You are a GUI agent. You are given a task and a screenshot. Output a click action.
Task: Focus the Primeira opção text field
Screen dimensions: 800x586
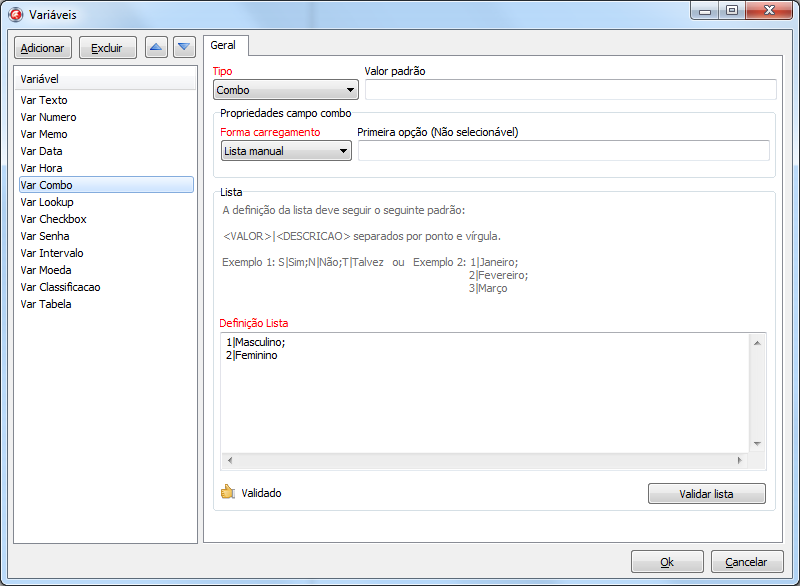563,151
